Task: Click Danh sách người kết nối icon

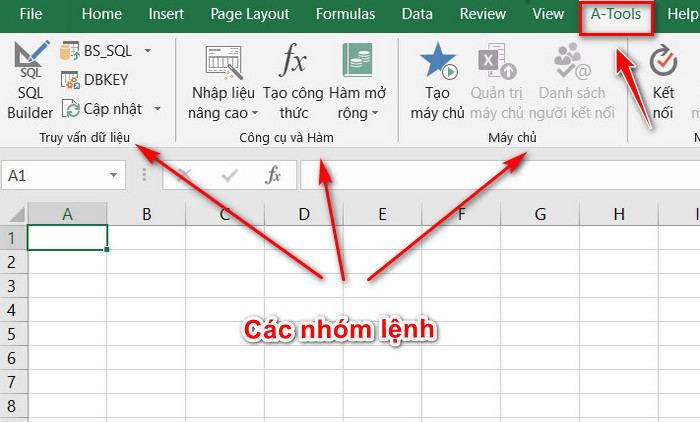Action: tap(572, 60)
